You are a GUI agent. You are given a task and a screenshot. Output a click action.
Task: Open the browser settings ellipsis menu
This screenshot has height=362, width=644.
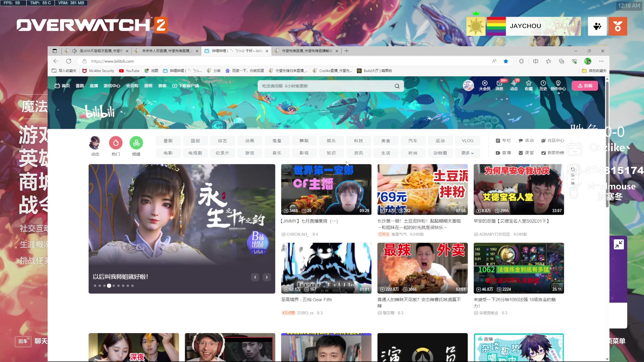(x=601, y=61)
